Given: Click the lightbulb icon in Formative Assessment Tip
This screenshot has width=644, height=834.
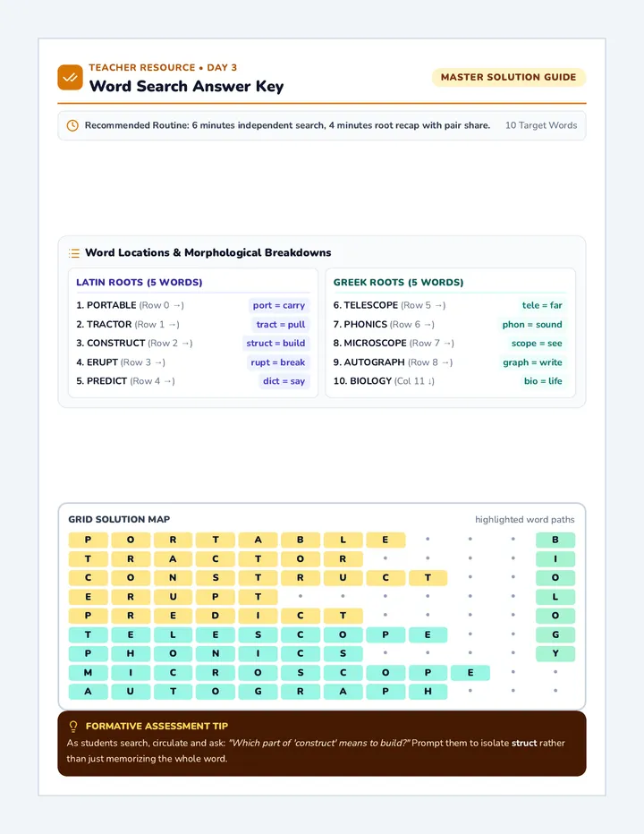Looking at the screenshot, I should click(73, 726).
